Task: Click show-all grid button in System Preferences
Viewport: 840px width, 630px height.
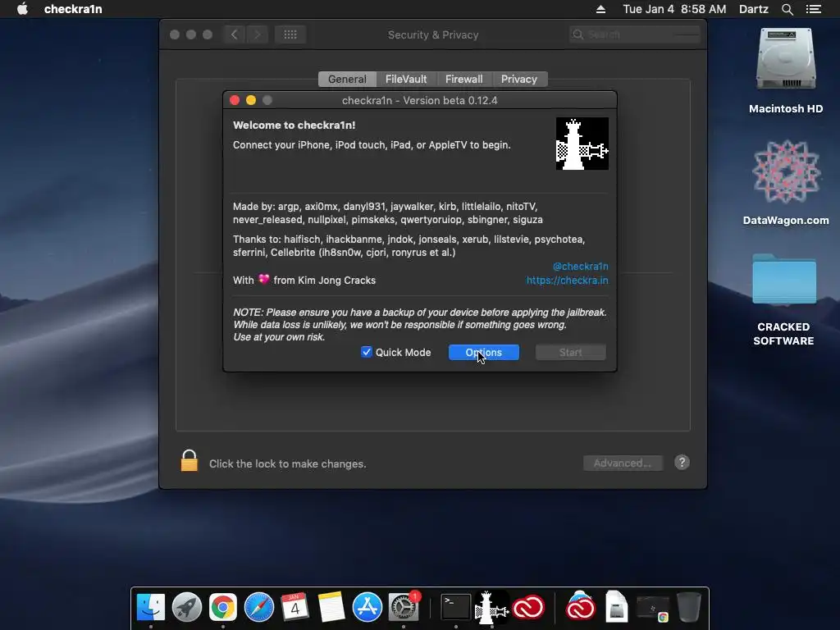Action: click(x=290, y=34)
